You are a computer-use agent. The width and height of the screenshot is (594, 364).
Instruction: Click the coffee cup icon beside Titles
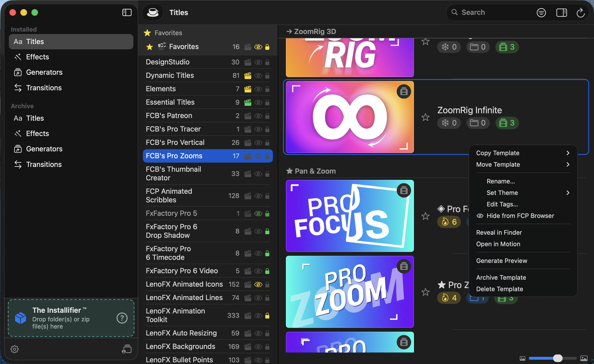click(x=153, y=12)
